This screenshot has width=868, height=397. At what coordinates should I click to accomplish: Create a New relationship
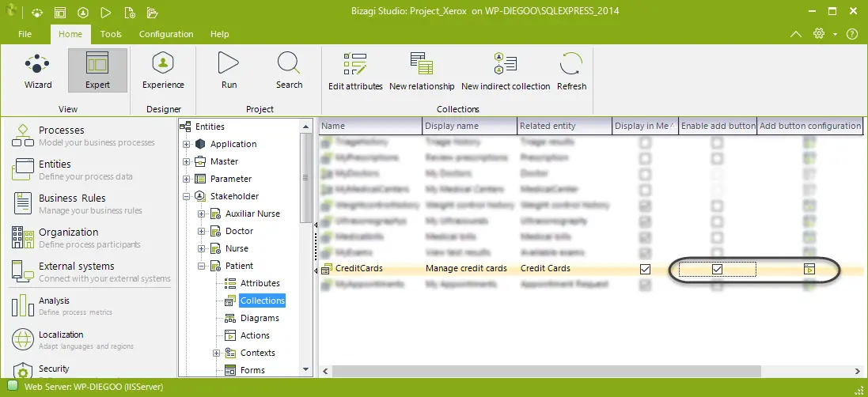[422, 72]
